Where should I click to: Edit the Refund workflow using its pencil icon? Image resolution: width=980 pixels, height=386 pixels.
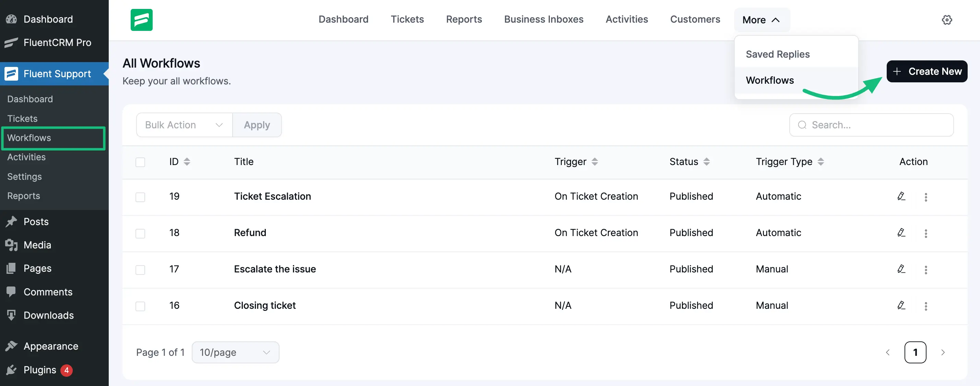(x=901, y=233)
